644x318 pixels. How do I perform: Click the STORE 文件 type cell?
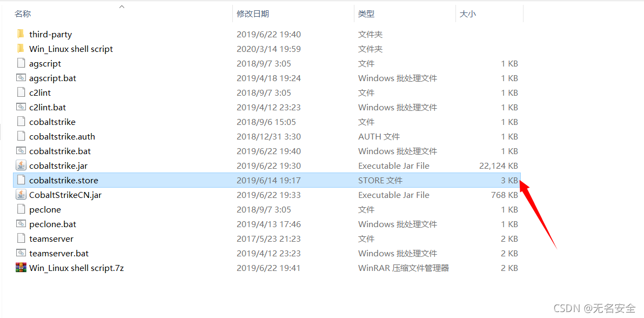pyautogui.click(x=380, y=181)
